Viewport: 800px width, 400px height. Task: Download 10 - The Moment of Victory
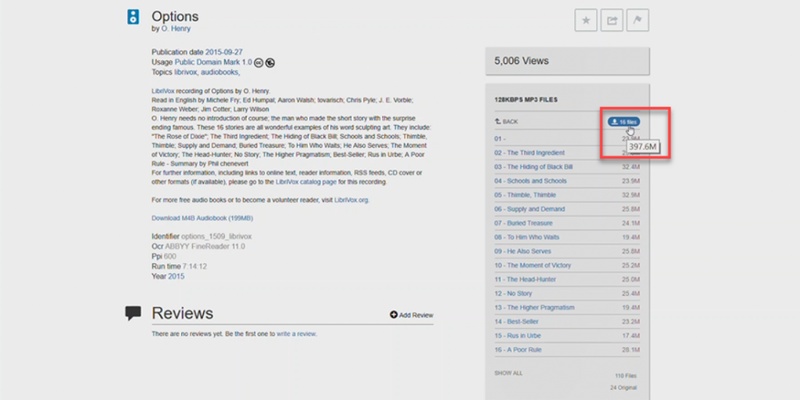pos(533,265)
